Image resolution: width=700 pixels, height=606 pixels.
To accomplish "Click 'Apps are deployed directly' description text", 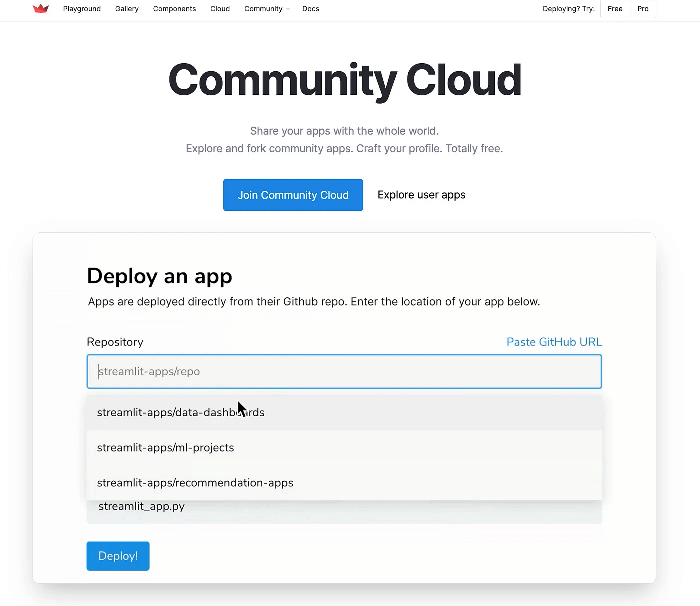I will click(x=314, y=302).
